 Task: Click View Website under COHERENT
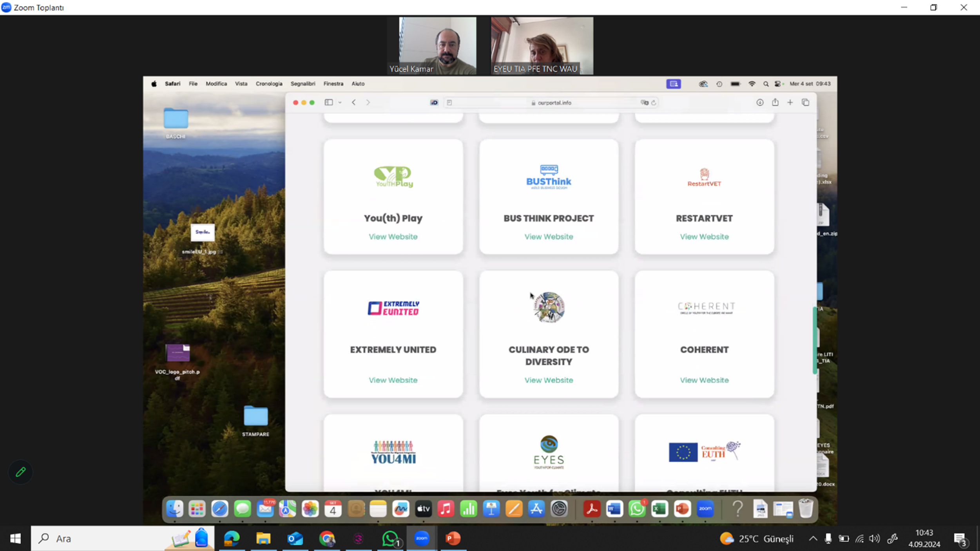pyautogui.click(x=704, y=380)
